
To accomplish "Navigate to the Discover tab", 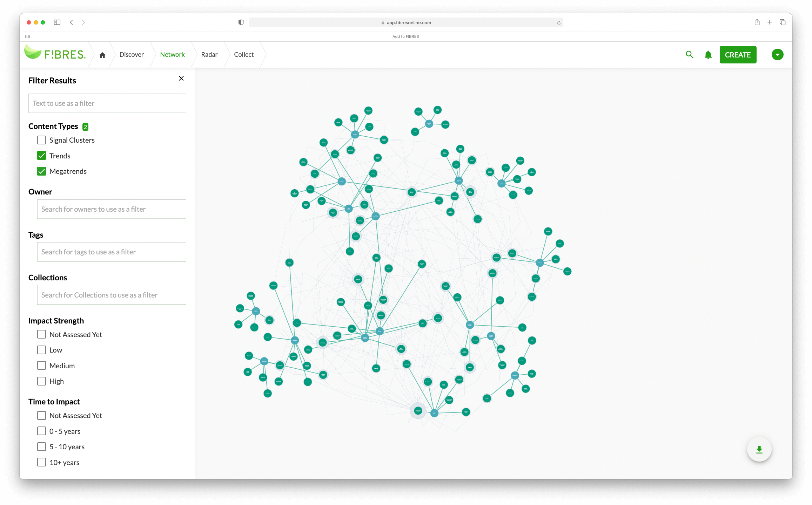I will coord(131,54).
